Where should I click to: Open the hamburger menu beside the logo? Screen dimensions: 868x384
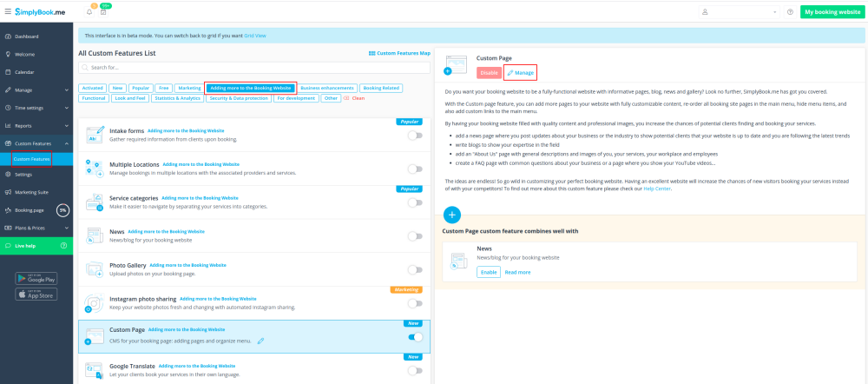pos(7,12)
